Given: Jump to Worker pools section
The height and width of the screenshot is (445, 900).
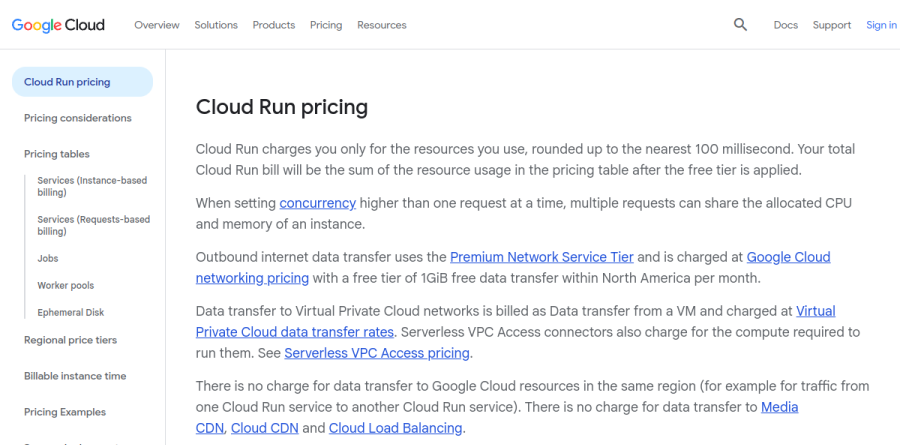Looking at the screenshot, I should click(x=65, y=285).
